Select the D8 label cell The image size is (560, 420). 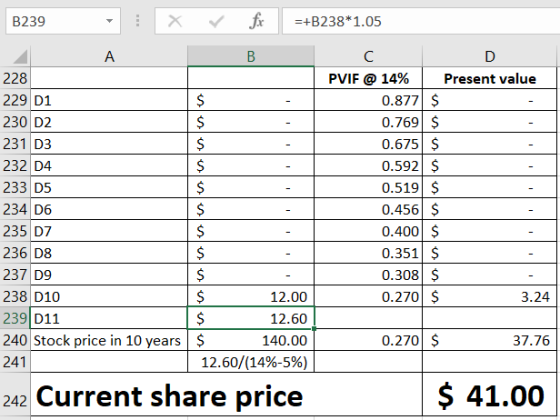click(x=109, y=253)
